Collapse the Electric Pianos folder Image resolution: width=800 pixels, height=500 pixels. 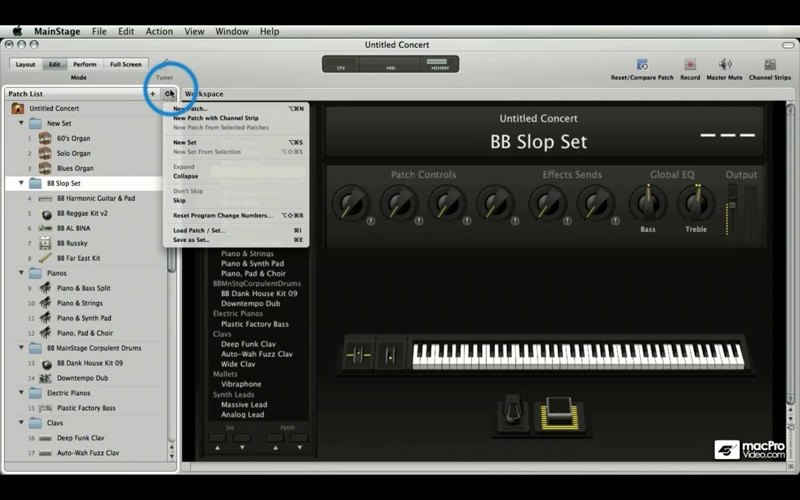point(21,393)
